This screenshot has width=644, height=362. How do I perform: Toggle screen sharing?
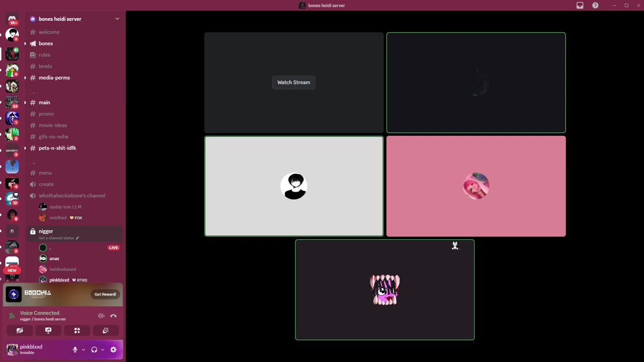click(x=48, y=330)
